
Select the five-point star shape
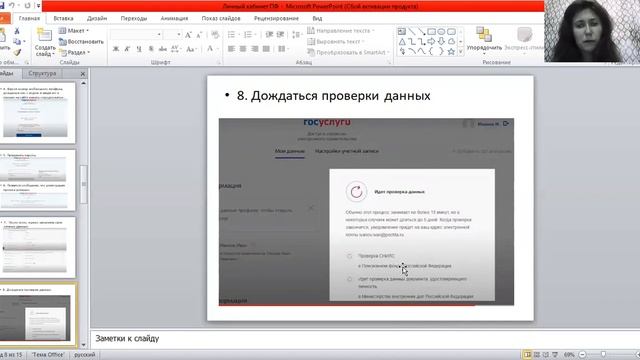pos(451,52)
